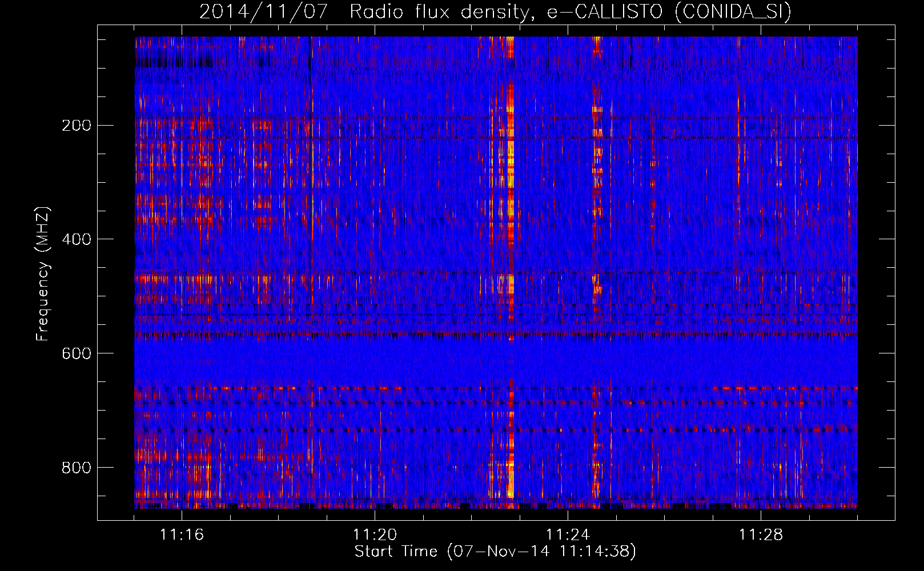Click the "Start Time (07-Nov-14 11:14:38)" label
The image size is (924, 571).
pyautogui.click(x=495, y=552)
